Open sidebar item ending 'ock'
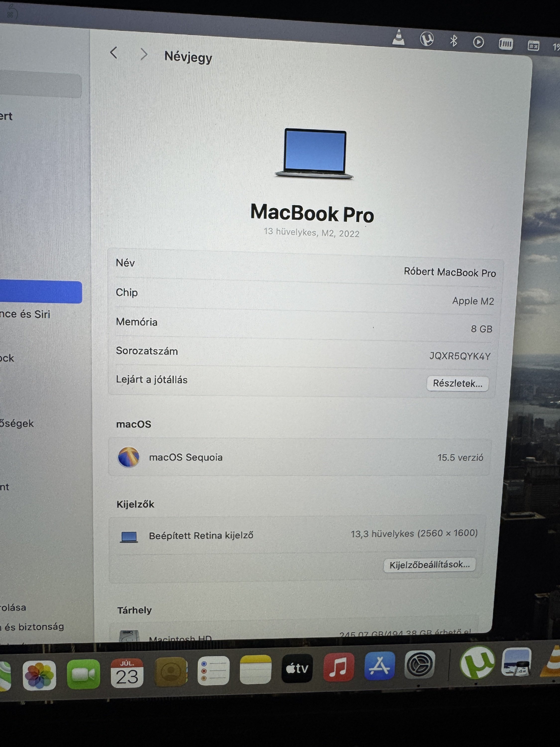 (7, 358)
